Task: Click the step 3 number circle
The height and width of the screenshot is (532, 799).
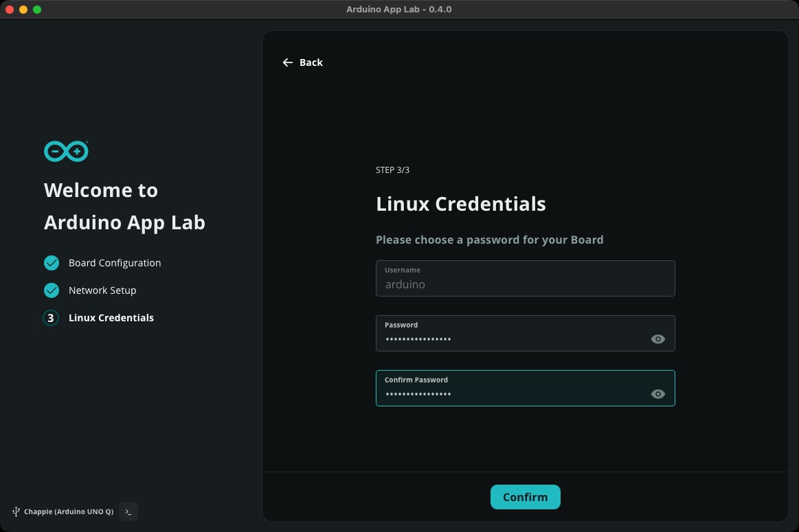Action: (51, 318)
